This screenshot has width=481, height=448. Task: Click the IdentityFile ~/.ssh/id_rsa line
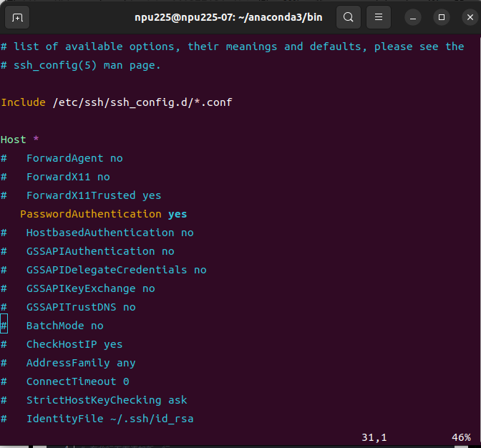(x=97, y=419)
